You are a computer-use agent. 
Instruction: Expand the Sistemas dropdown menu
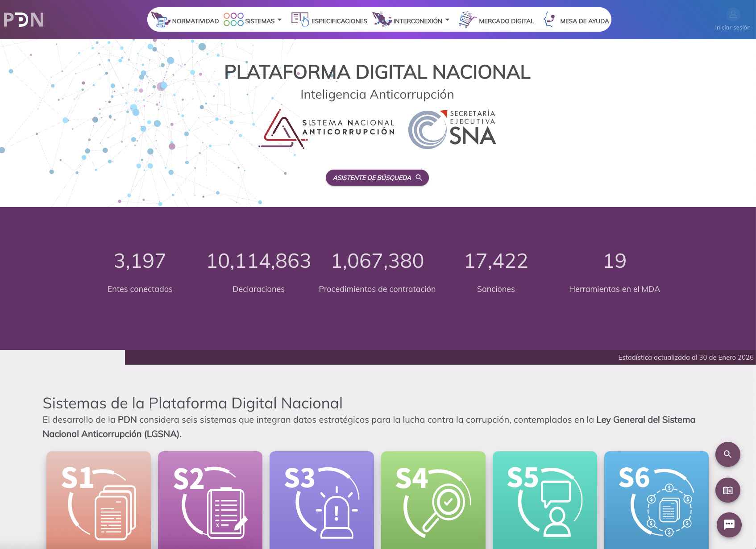point(253,21)
